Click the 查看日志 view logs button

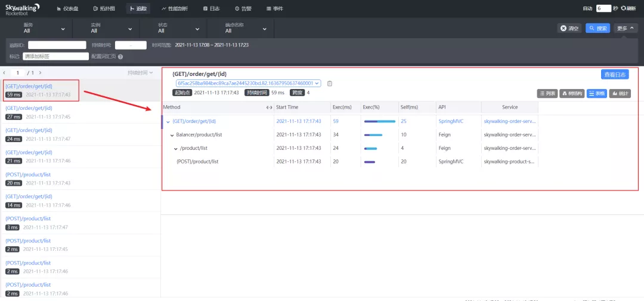(x=614, y=75)
